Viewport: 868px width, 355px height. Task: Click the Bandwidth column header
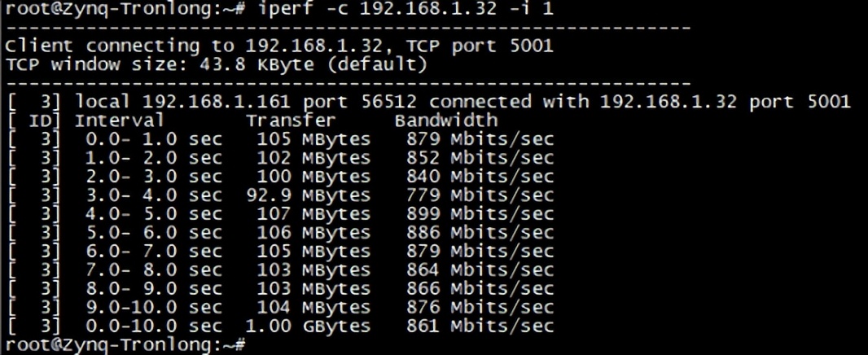pos(445,121)
